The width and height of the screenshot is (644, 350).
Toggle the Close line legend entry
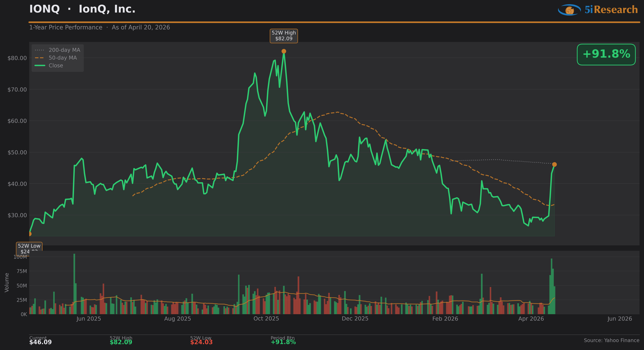pyautogui.click(x=56, y=66)
